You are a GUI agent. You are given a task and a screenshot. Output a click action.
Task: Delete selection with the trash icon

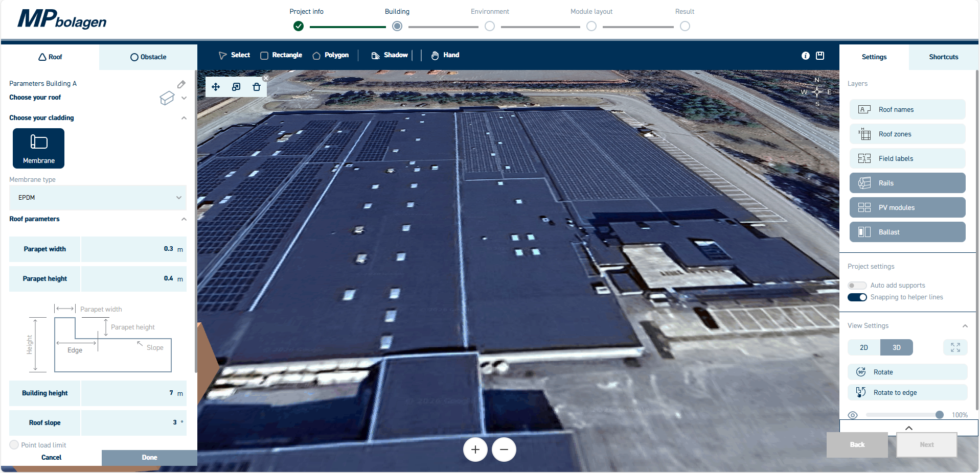[x=257, y=87]
